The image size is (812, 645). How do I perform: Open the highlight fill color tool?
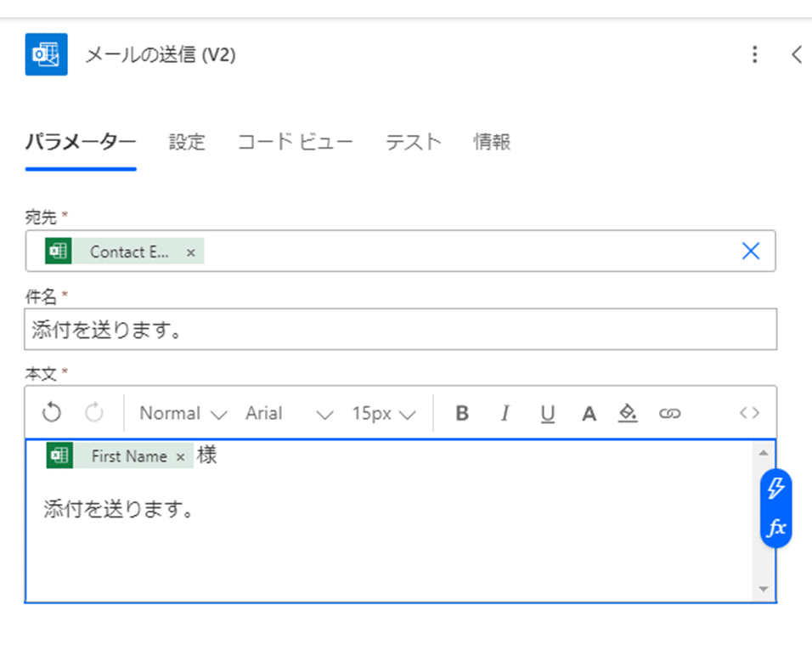tap(628, 413)
